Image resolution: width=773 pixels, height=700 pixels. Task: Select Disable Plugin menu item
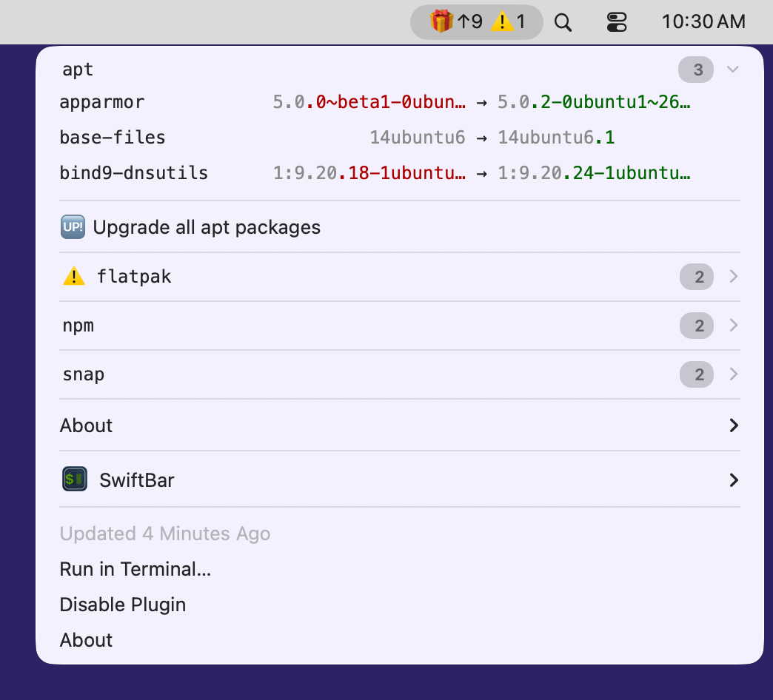point(123,605)
